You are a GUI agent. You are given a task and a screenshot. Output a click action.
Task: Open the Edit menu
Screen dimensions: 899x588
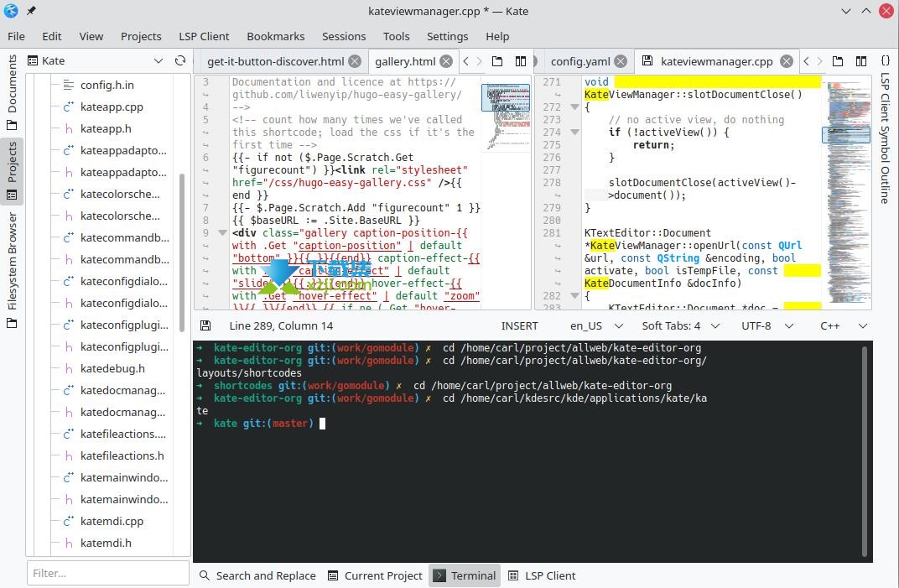(x=52, y=36)
